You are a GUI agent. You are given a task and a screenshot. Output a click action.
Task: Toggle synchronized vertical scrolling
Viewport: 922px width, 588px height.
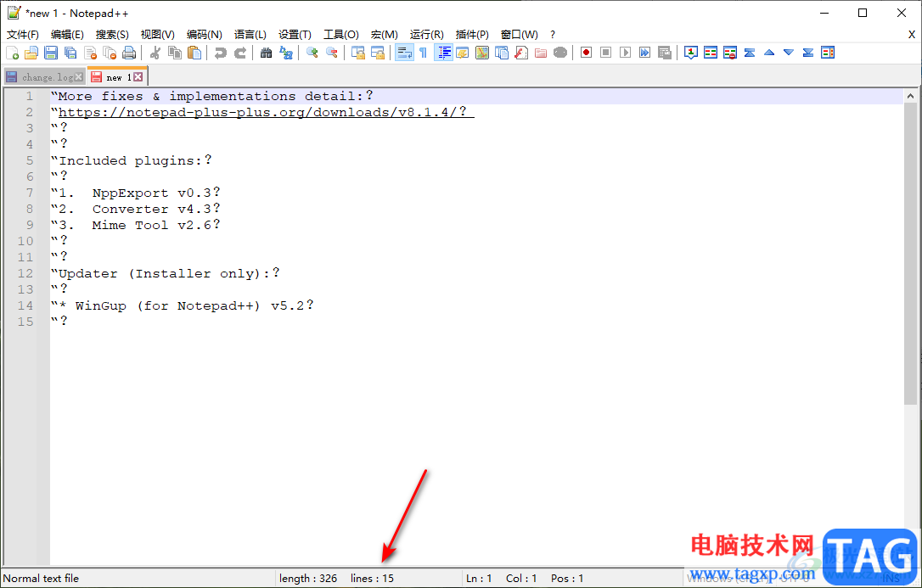358,53
